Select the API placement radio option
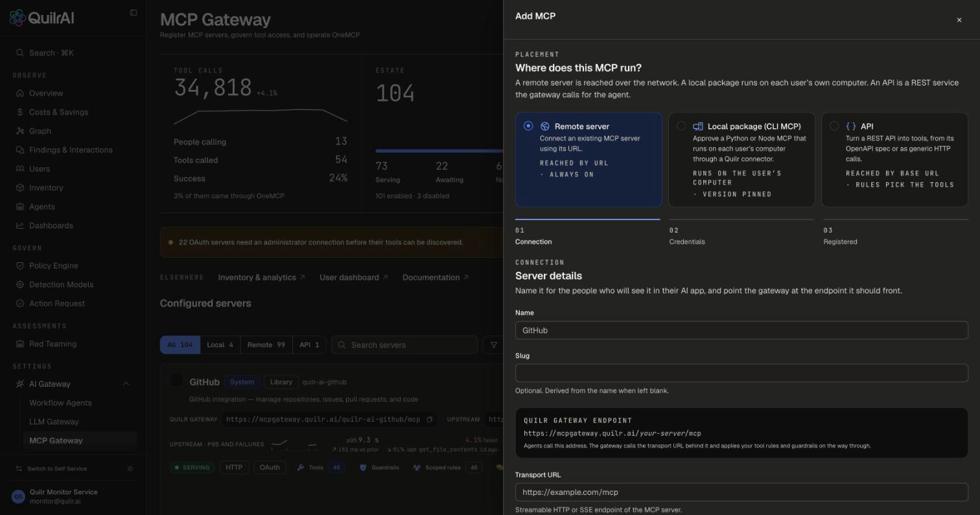Image resolution: width=980 pixels, height=515 pixels. (834, 126)
